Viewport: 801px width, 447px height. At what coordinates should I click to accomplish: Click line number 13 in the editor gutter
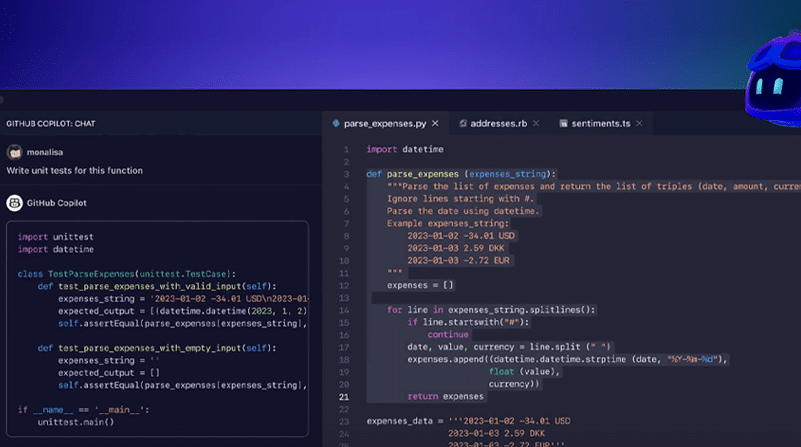point(344,298)
